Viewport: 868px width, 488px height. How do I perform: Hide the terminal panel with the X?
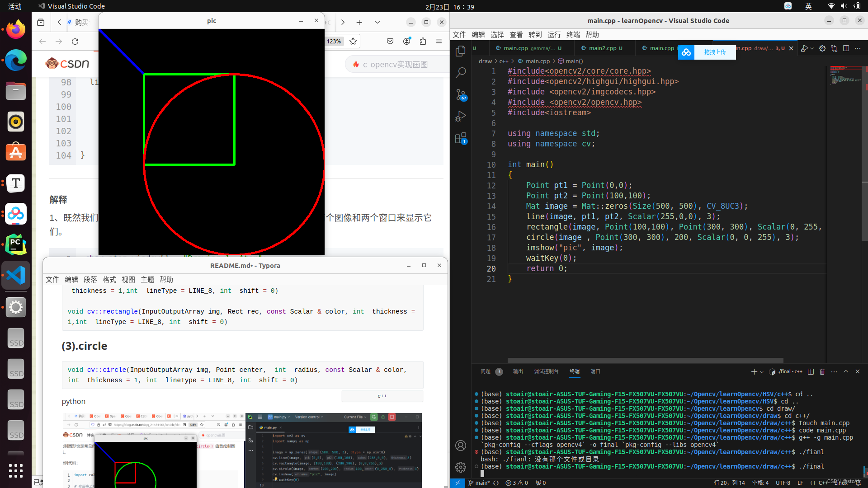(x=858, y=371)
